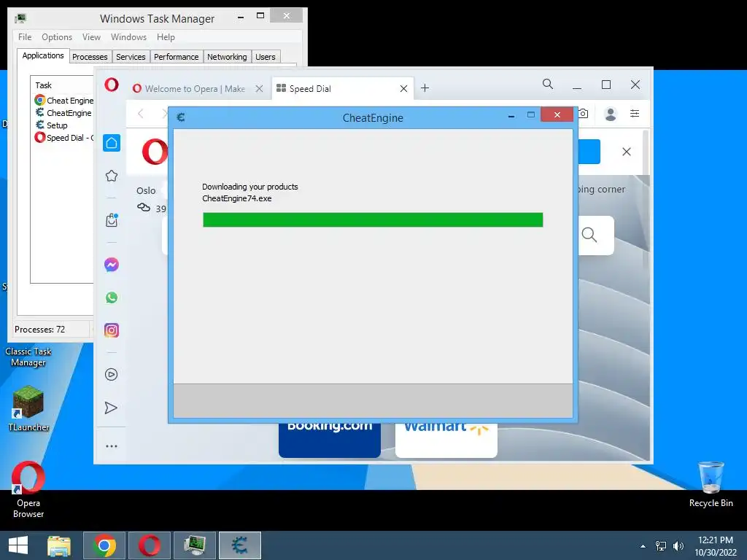The height and width of the screenshot is (560, 747).
Task: Switch to Chrome in the taskbar
Action: point(104,545)
